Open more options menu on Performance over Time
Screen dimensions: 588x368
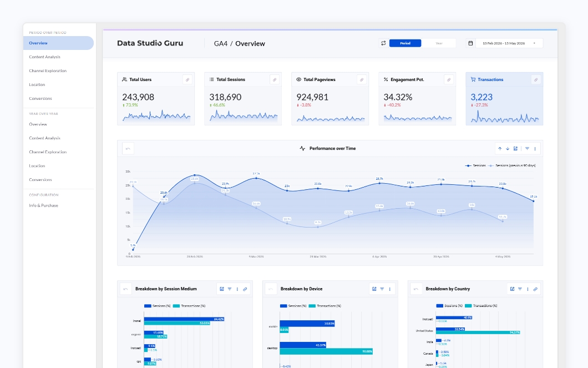click(535, 149)
